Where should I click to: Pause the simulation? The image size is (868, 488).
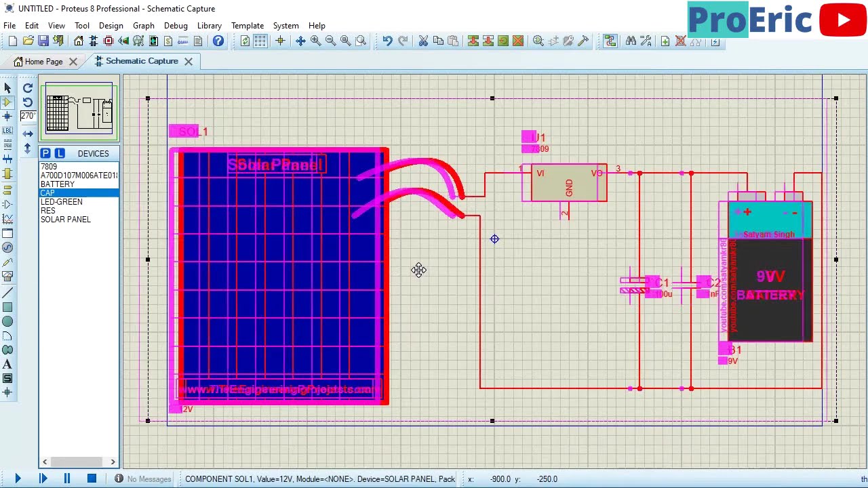pyautogui.click(x=66, y=479)
